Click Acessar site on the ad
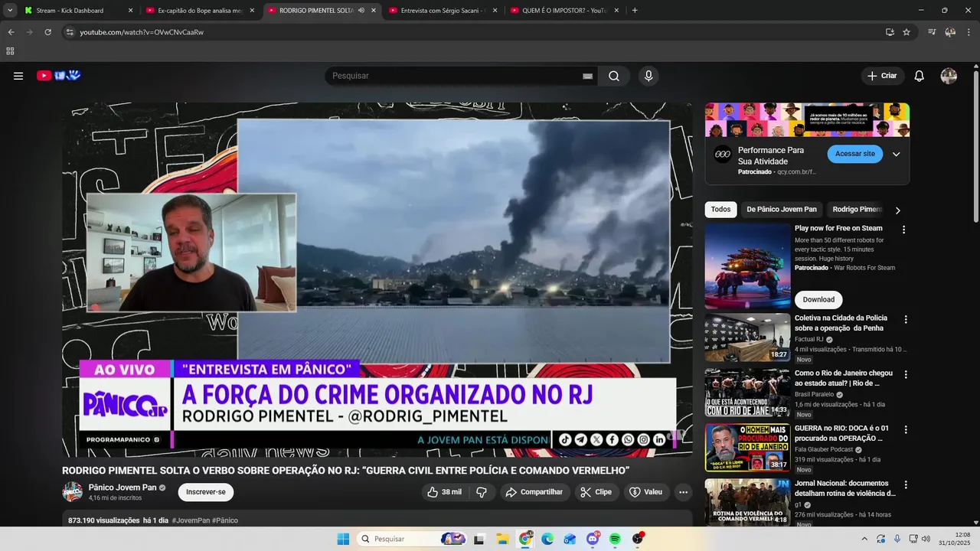 click(x=854, y=154)
